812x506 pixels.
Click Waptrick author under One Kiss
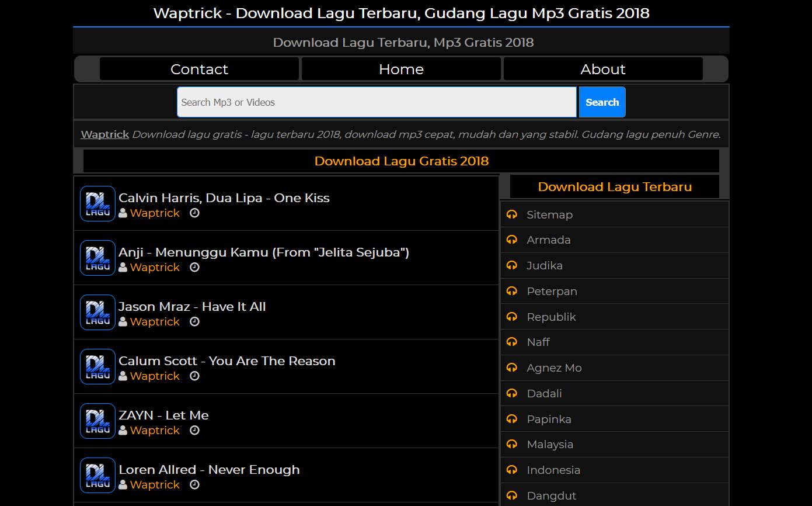(155, 213)
